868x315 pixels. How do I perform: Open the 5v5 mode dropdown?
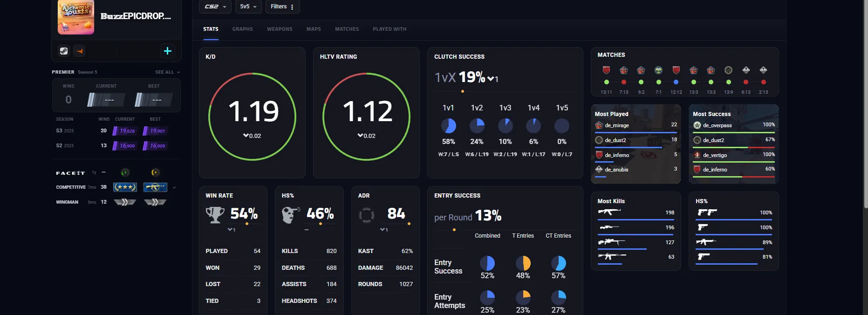pyautogui.click(x=248, y=7)
